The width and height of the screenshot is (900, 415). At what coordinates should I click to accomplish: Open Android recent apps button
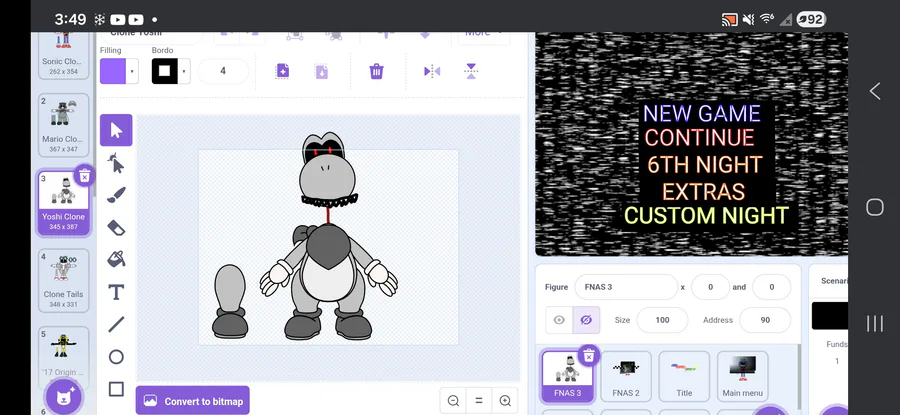(875, 324)
